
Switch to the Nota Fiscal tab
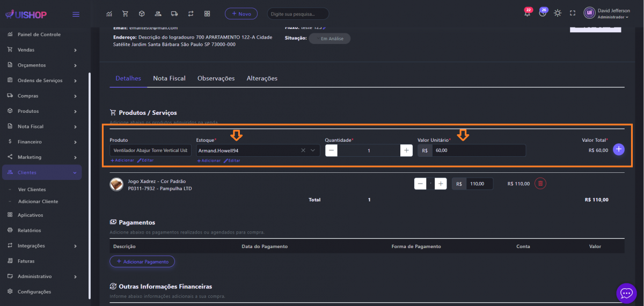pos(169,78)
